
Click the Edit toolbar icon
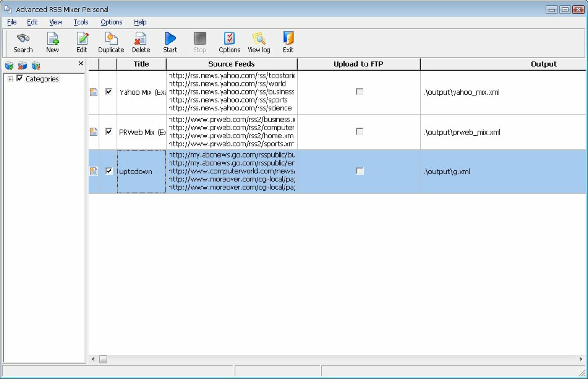click(x=82, y=38)
